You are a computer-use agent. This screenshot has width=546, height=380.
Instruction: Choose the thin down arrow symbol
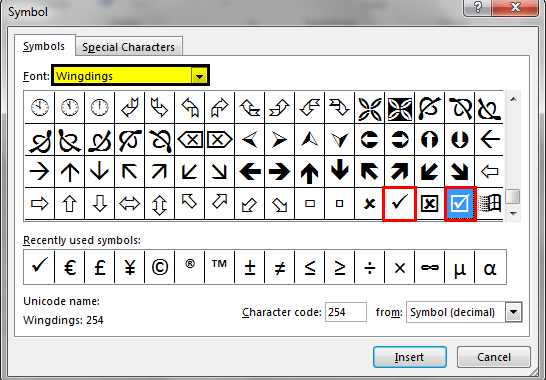(100, 172)
